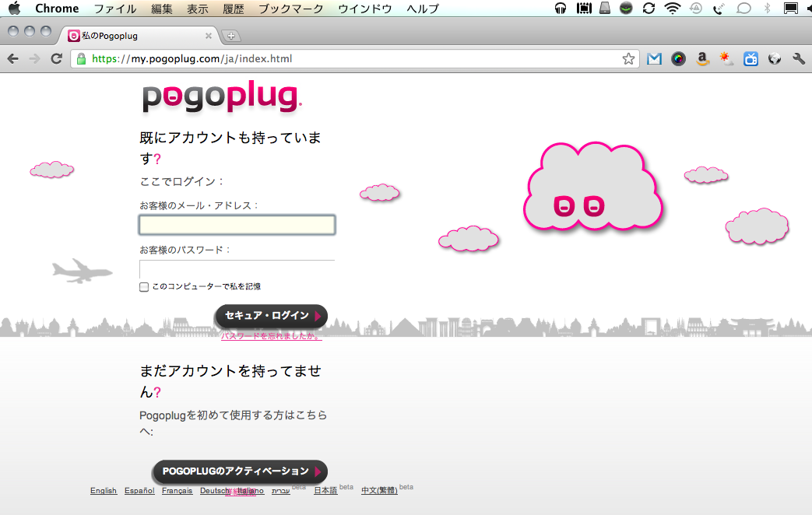
Task: Click the browser forward arrow
Action: click(35, 59)
